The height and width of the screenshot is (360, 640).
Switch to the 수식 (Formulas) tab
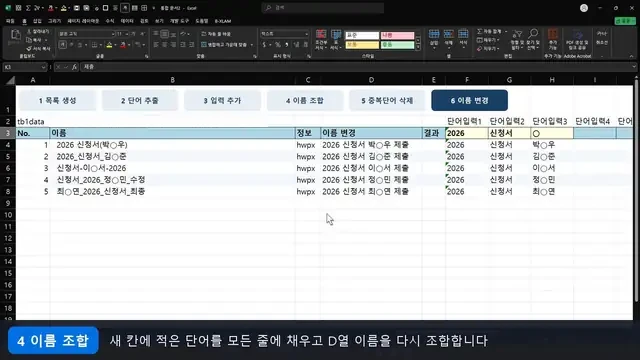(110, 21)
